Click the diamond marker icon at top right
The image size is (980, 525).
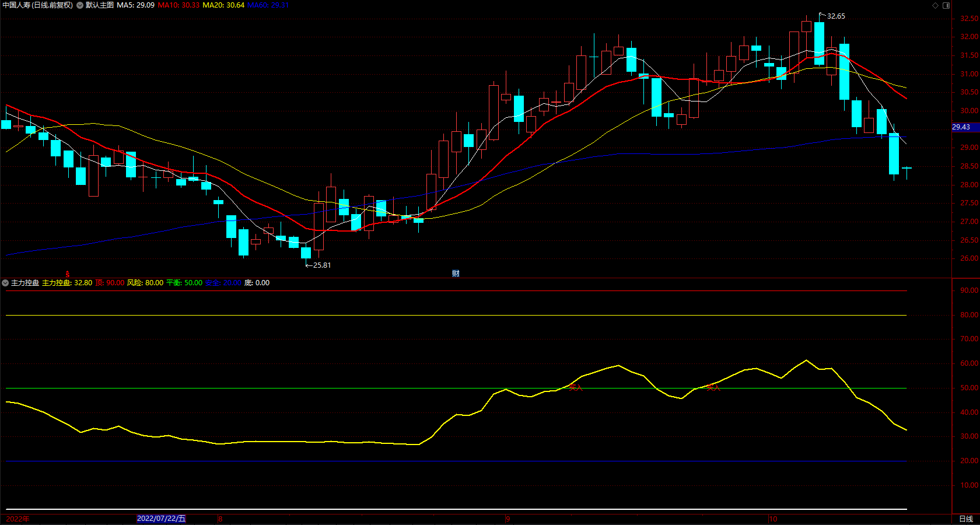[x=936, y=5]
